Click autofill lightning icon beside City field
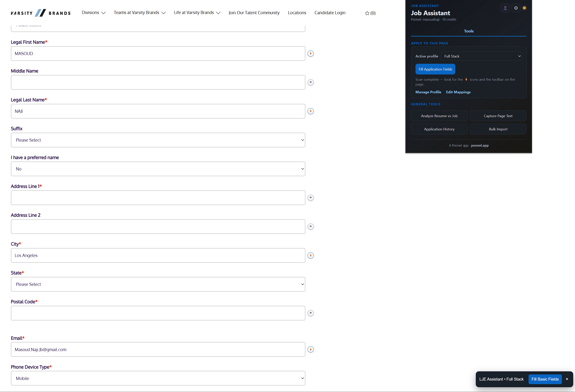 [x=310, y=255]
